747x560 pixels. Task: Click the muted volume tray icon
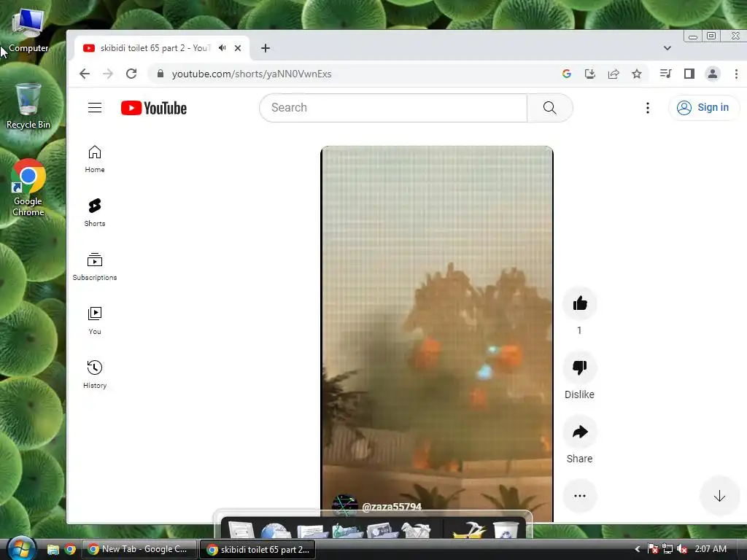682,550
